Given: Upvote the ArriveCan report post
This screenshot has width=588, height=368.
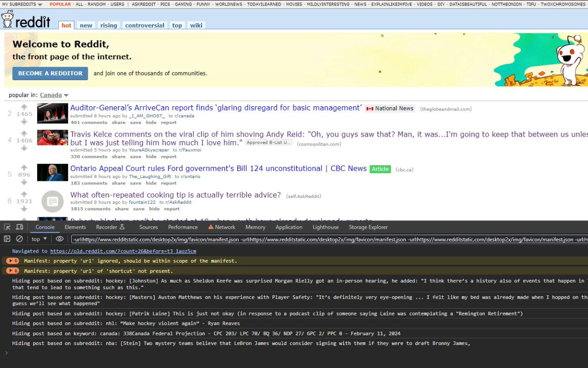Looking at the screenshot, I should click(24, 106).
